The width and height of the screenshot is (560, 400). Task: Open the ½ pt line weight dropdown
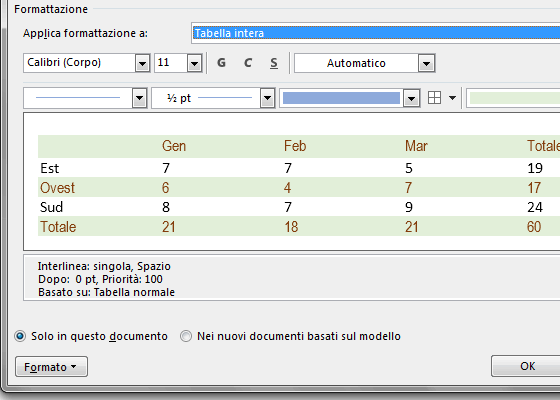tap(267, 98)
